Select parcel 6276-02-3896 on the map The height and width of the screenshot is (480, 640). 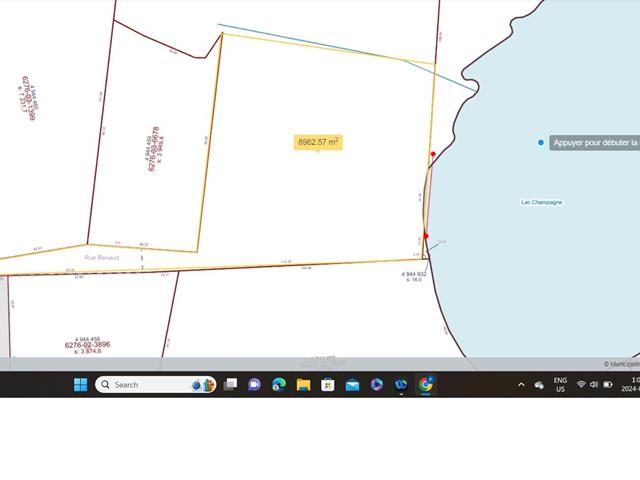88,345
